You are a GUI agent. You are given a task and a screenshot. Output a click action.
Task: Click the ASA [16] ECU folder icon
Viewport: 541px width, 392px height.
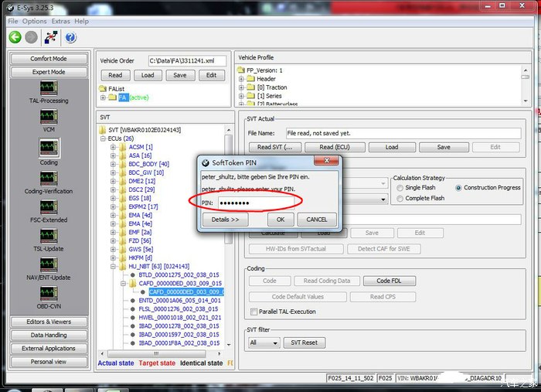pos(122,155)
